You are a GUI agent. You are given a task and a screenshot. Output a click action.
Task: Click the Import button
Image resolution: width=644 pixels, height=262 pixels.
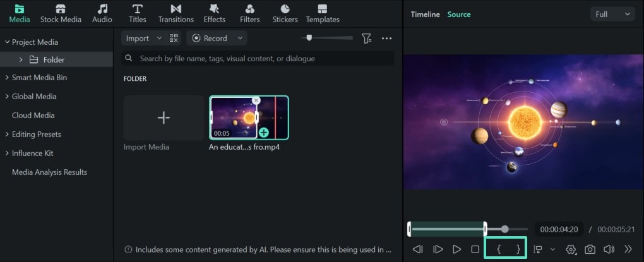click(x=137, y=38)
